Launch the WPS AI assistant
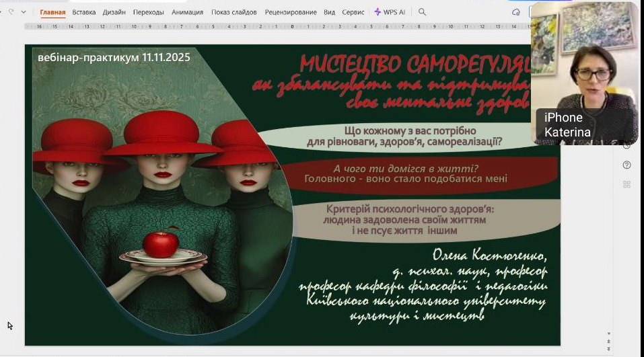 pos(390,12)
